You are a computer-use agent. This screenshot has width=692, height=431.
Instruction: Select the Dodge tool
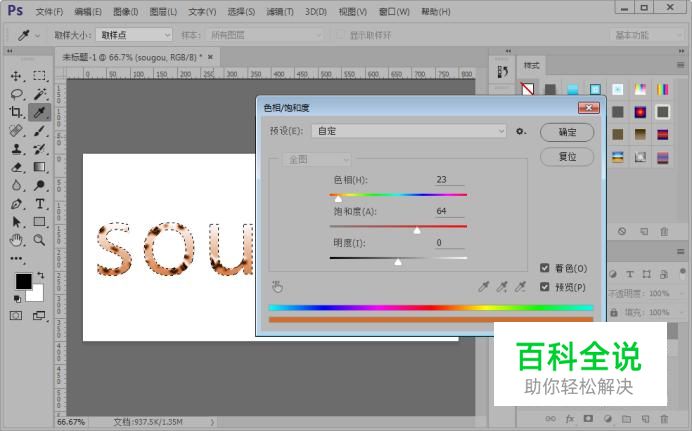(x=39, y=185)
